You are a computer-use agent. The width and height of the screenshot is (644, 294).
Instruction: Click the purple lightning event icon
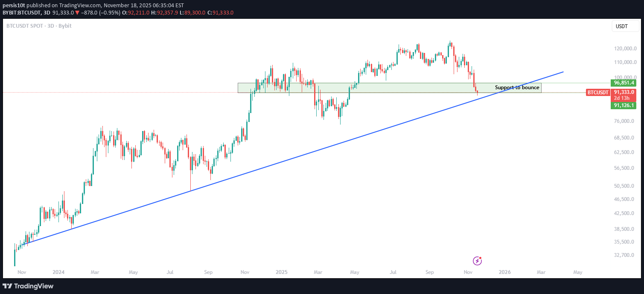[x=478, y=261]
